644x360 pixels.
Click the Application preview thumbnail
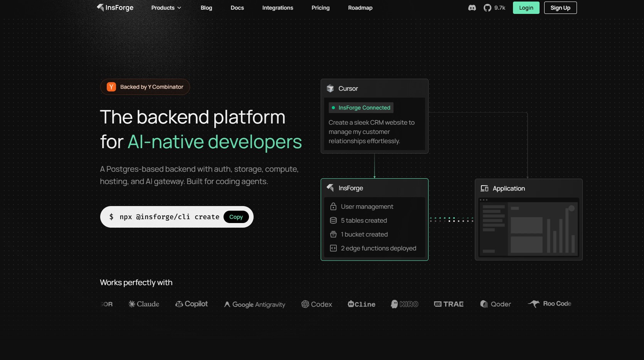point(529,227)
